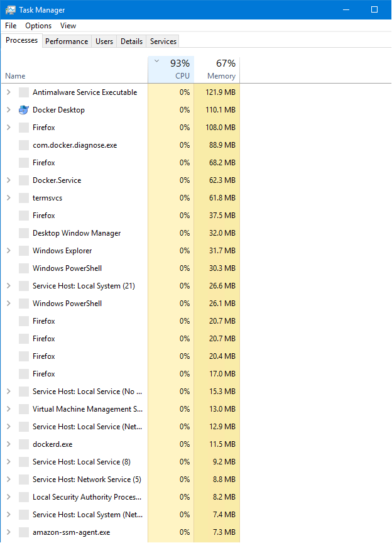This screenshot has width=392, height=543.
Task: Click the 88.9 MB memory value
Action: [222, 145]
